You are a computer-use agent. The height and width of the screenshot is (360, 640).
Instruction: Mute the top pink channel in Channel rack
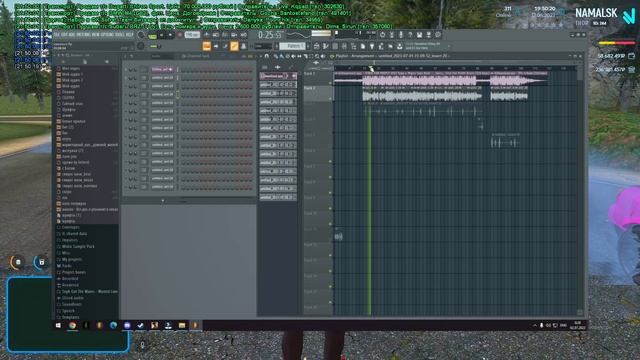[x=126, y=69]
